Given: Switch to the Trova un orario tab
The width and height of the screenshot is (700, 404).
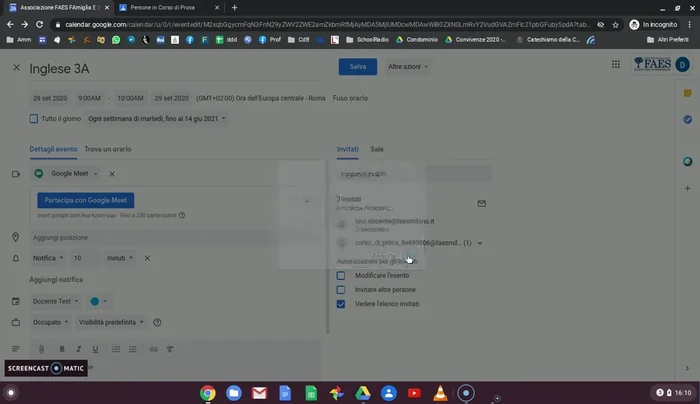Looking at the screenshot, I should [108, 149].
